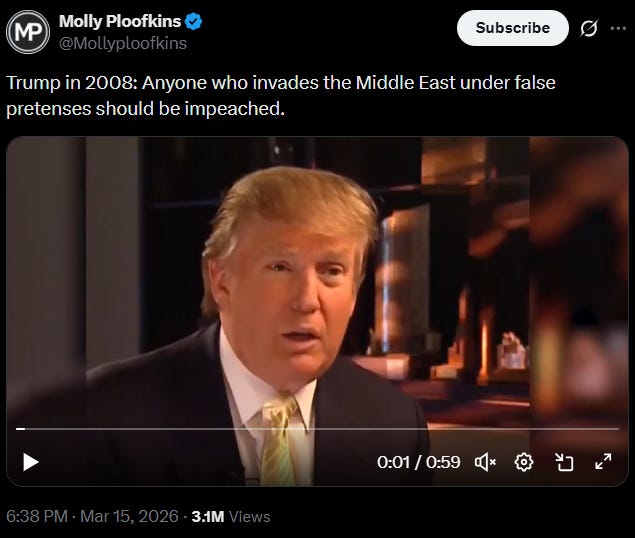Click the 0:01 / 0:59 time display
Screen dimensions: 635x538
pyautogui.click(x=418, y=462)
